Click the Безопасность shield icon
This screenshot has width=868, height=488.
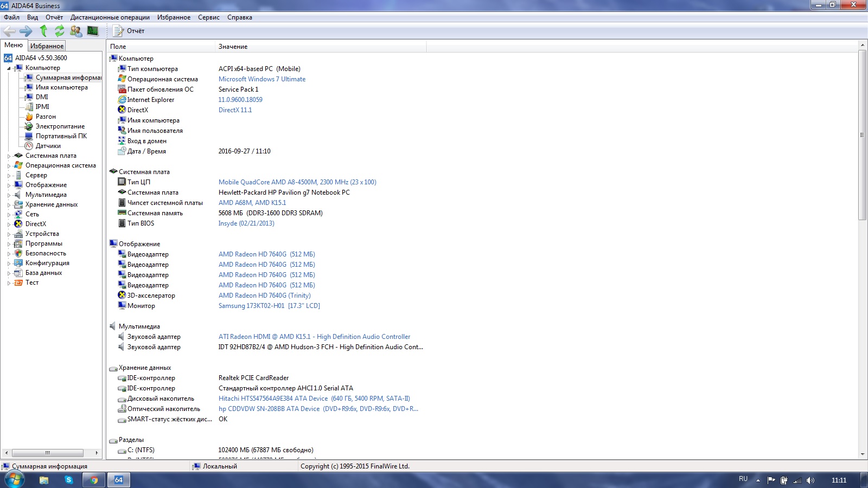18,253
